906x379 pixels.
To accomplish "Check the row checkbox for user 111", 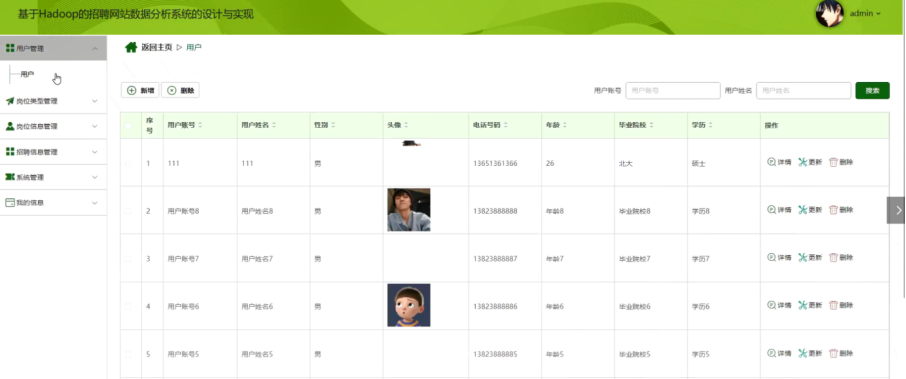I will [x=128, y=164].
